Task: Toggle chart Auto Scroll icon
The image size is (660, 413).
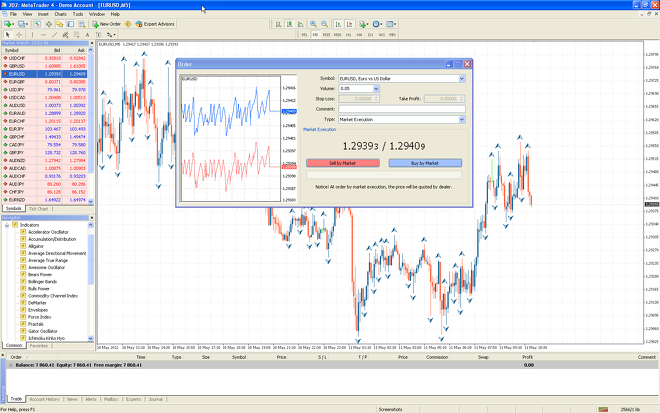Action: [338, 24]
